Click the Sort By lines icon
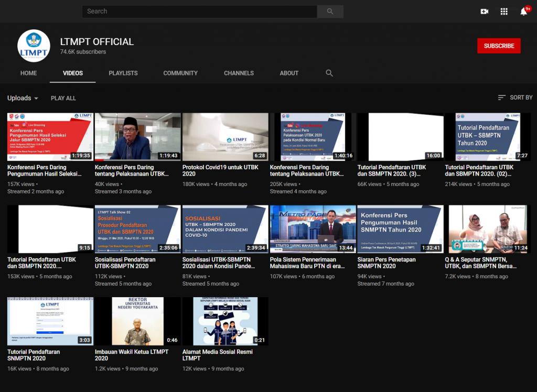The height and width of the screenshot is (392, 537). [x=501, y=97]
